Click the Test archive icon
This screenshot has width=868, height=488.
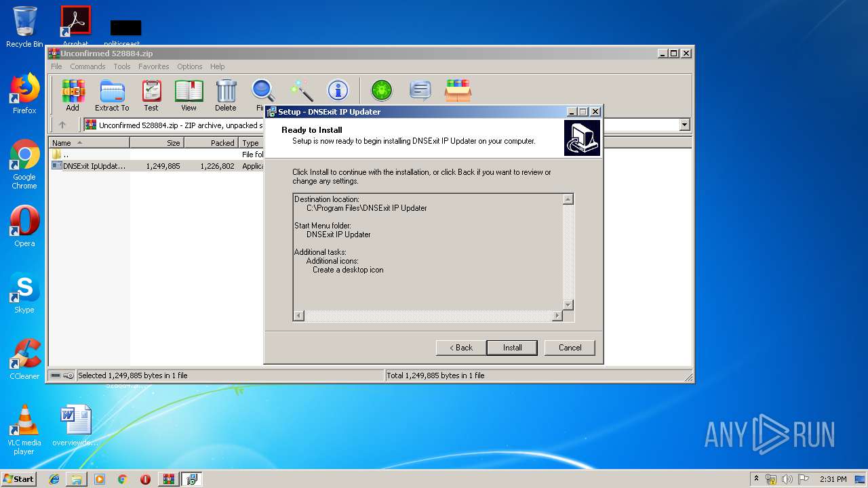pyautogui.click(x=151, y=95)
